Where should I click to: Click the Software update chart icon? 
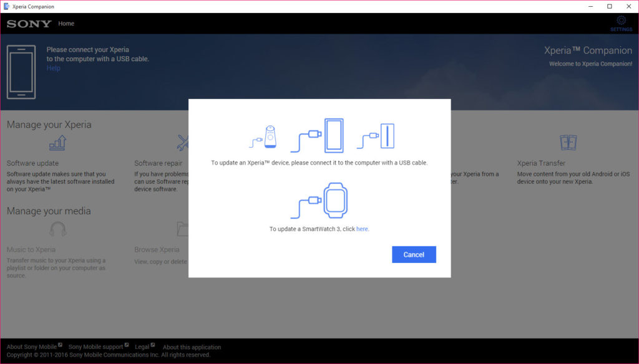(57, 143)
